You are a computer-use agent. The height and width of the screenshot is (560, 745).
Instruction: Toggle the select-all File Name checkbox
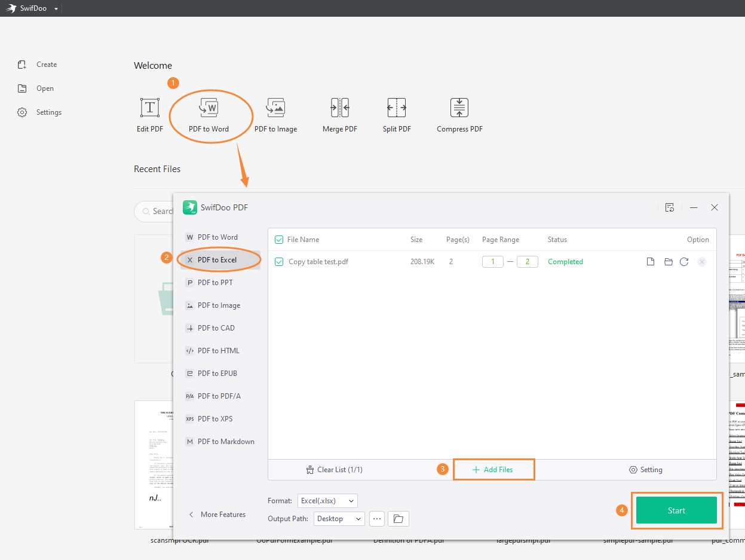279,240
